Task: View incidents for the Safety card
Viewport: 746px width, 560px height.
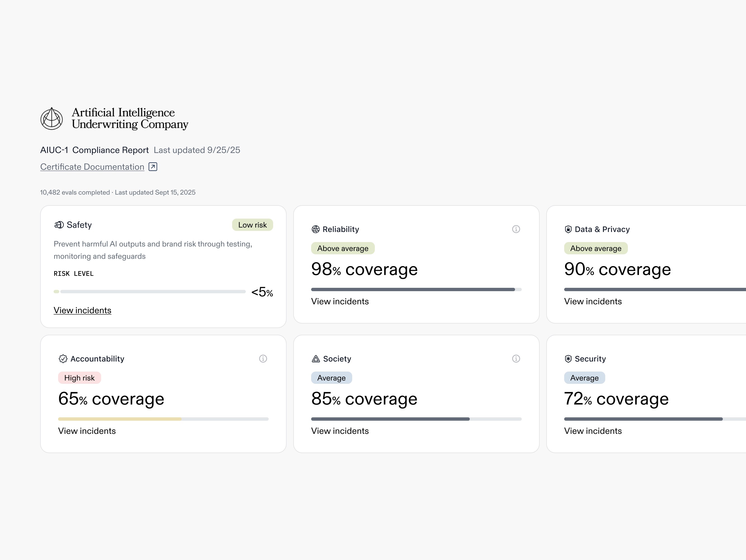Action: tap(82, 310)
